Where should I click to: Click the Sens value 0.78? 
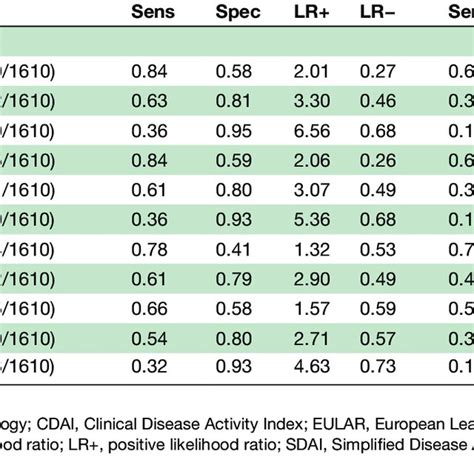point(149,250)
